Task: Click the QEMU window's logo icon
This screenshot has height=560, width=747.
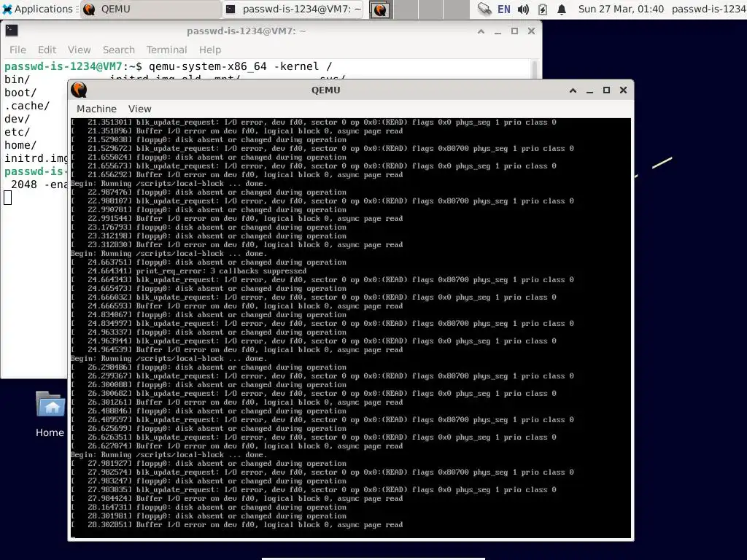Action: tap(79, 90)
